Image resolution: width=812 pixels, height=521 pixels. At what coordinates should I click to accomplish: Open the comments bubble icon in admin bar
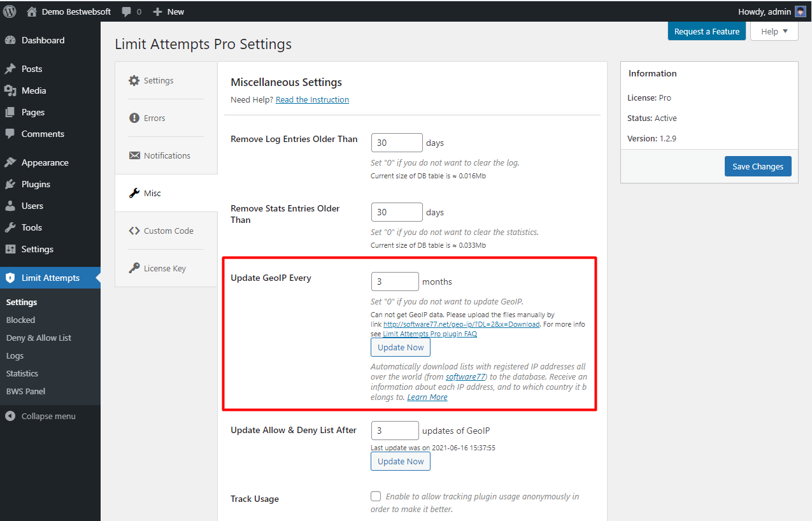[x=127, y=11]
